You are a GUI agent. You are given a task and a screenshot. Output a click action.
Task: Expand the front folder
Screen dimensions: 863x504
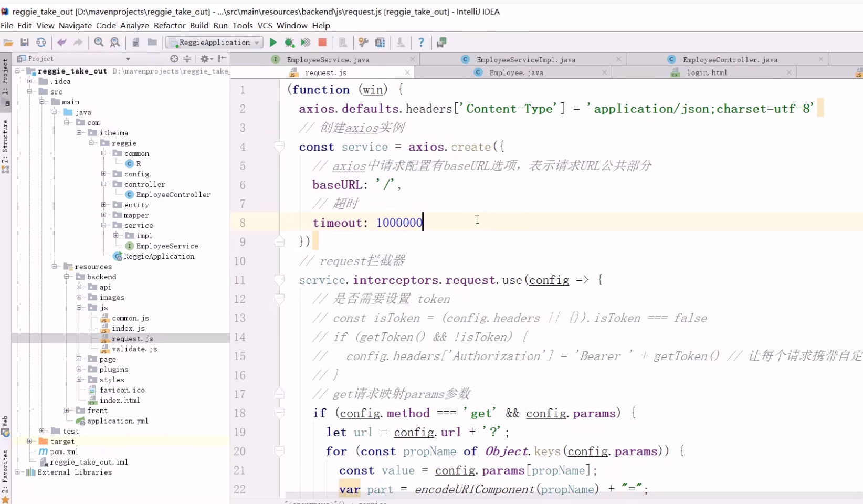pos(67,411)
